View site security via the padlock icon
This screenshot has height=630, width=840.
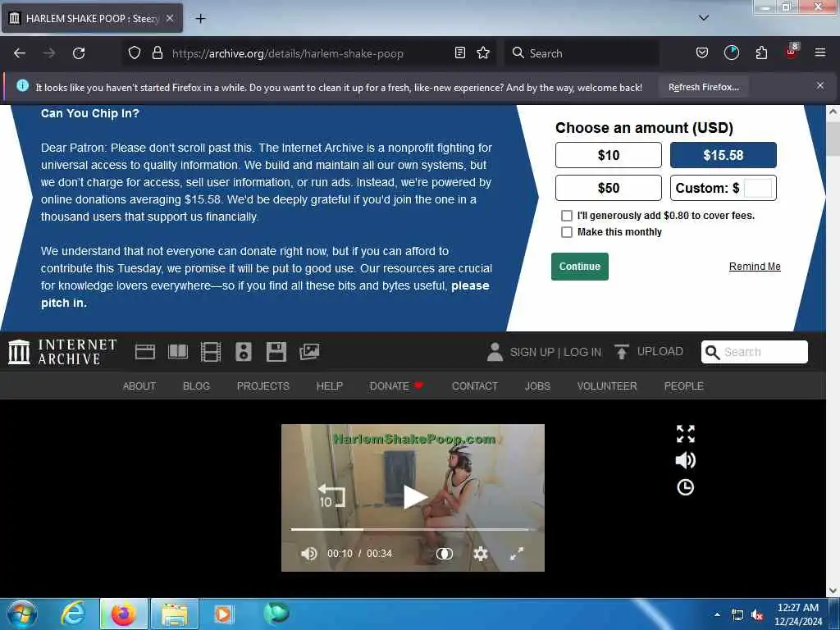[x=157, y=52]
